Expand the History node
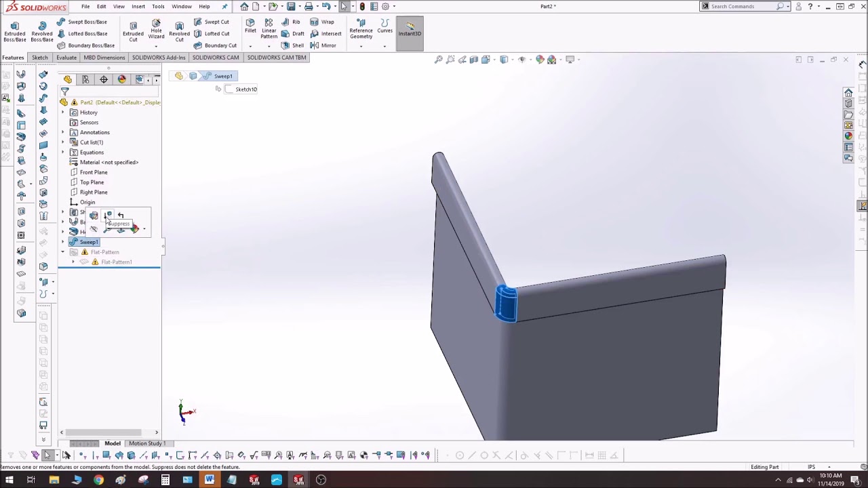The width and height of the screenshot is (868, 488). click(63, 113)
